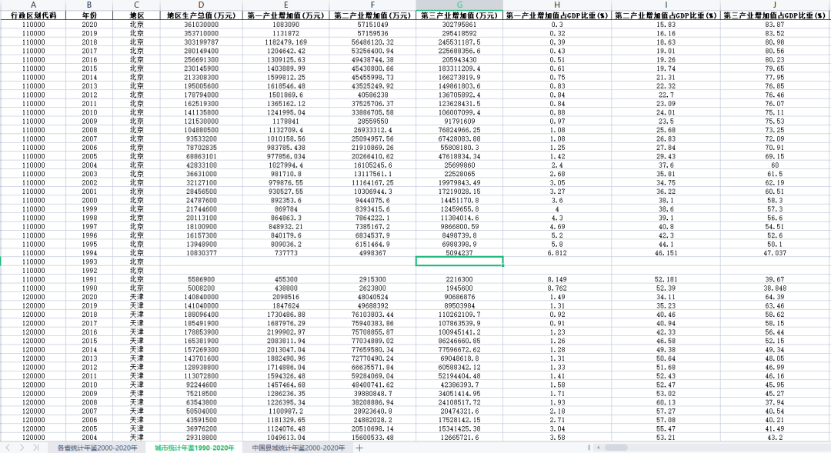Image resolution: width=831 pixels, height=453 pixels.
Task: Select column A by its header
Action: (33, 5)
